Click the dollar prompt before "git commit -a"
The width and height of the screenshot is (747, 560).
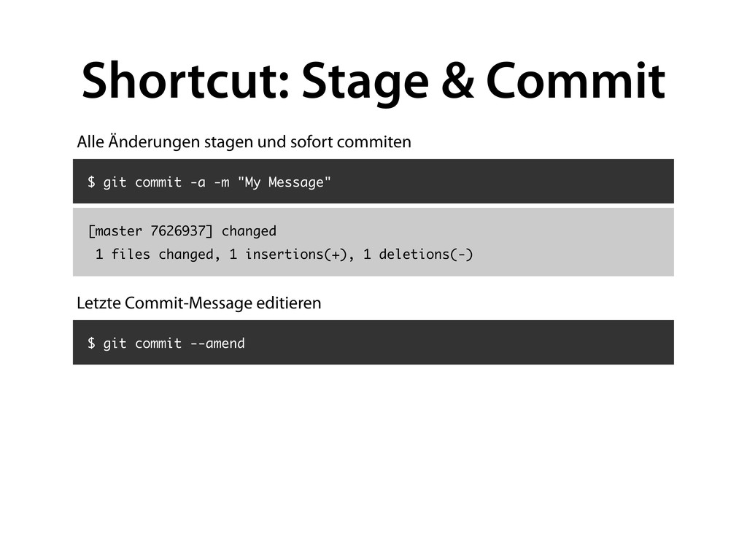click(91, 182)
